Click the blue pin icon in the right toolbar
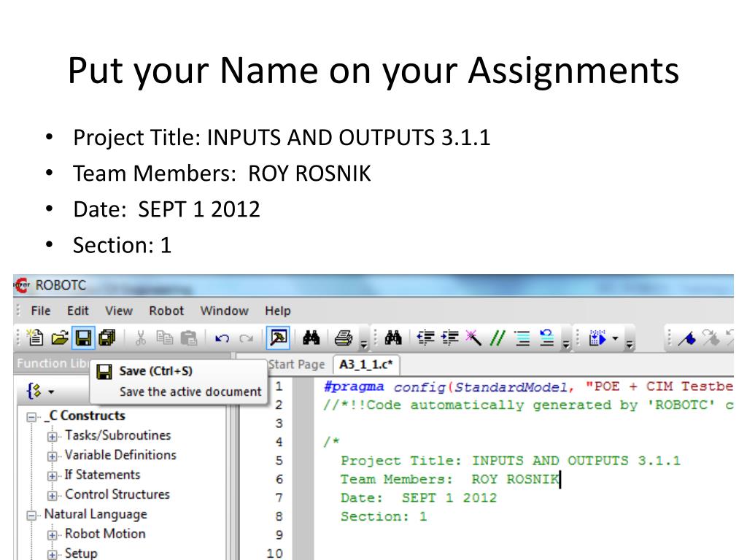The image size is (747, 560). pyautogui.click(x=686, y=338)
